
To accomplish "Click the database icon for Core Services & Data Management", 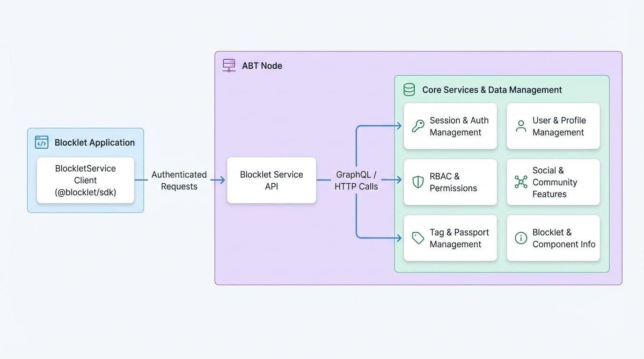I will [410, 89].
